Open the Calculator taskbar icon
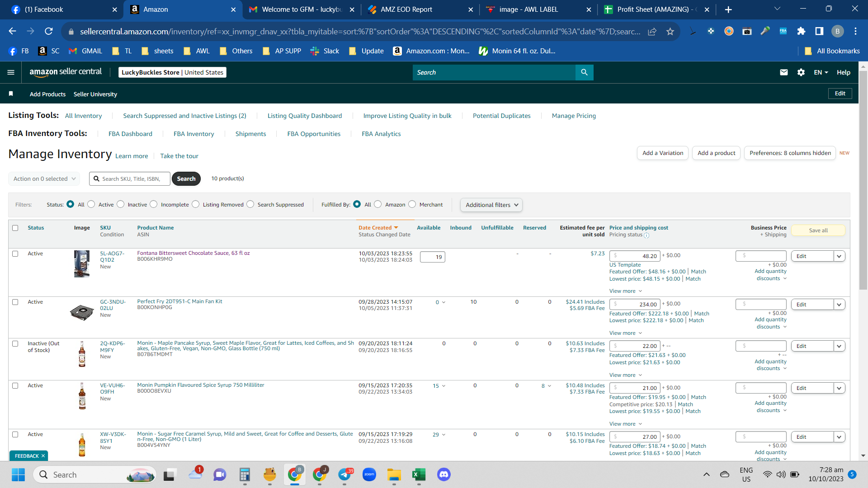The width and height of the screenshot is (868, 488). coord(245,474)
